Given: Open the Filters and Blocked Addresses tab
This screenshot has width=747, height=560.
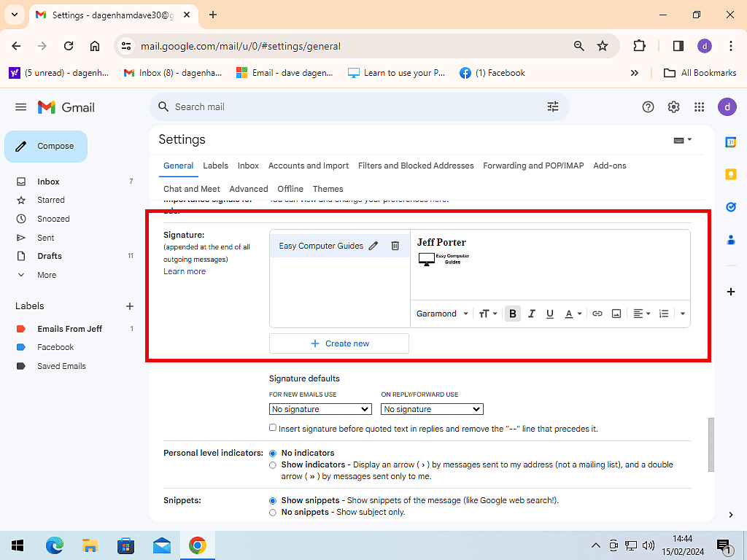Looking at the screenshot, I should (x=416, y=166).
